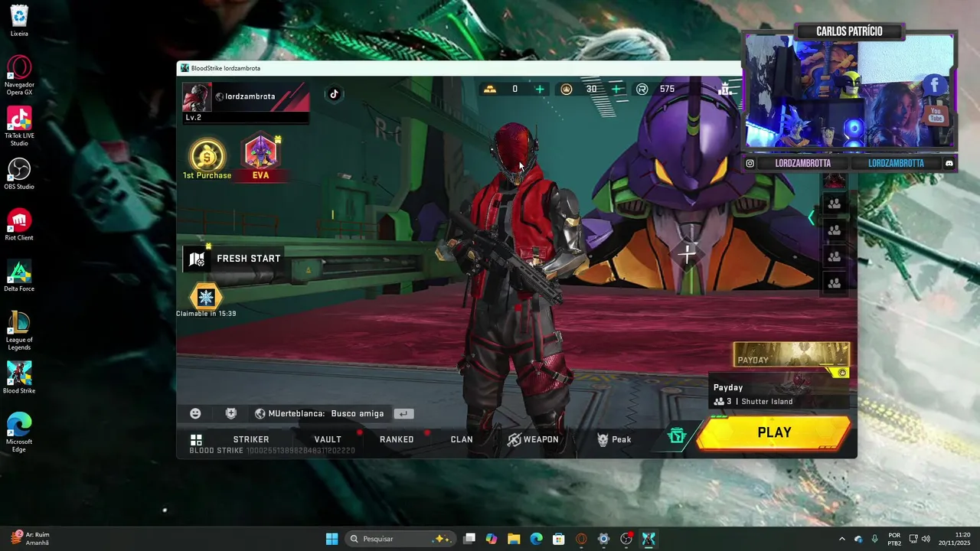Open the PAYDAY mode banner
This screenshot has height=551, width=980.
(792, 354)
